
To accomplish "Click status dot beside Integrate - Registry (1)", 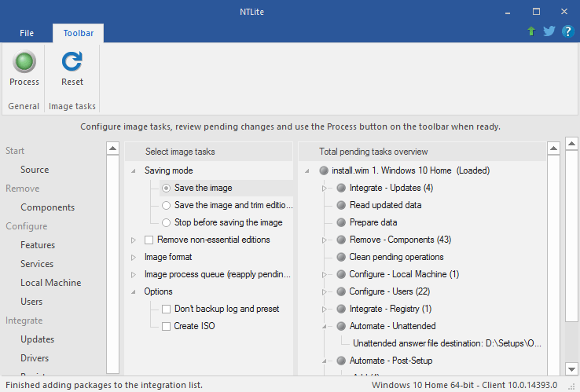I will pos(341,309).
